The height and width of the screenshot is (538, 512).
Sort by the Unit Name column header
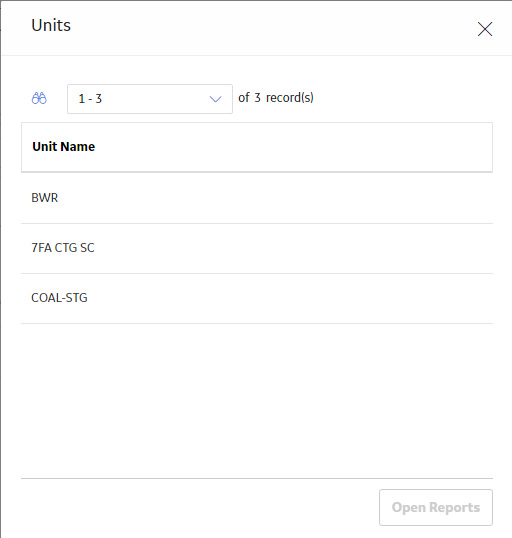(63, 147)
